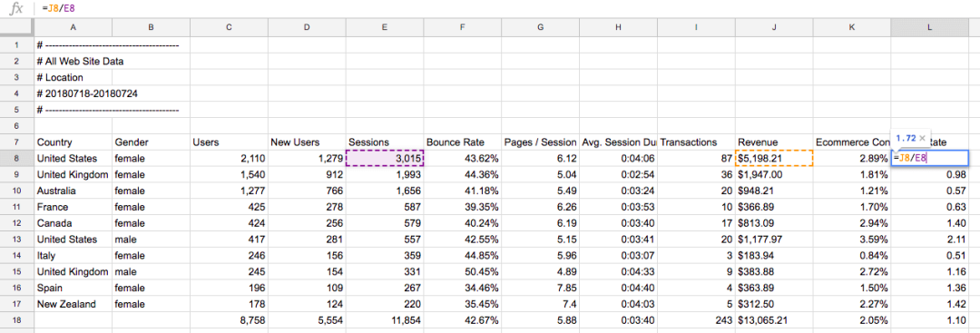Click bounce rate 50.45%
The width and height of the screenshot is (980, 333).
463,272
